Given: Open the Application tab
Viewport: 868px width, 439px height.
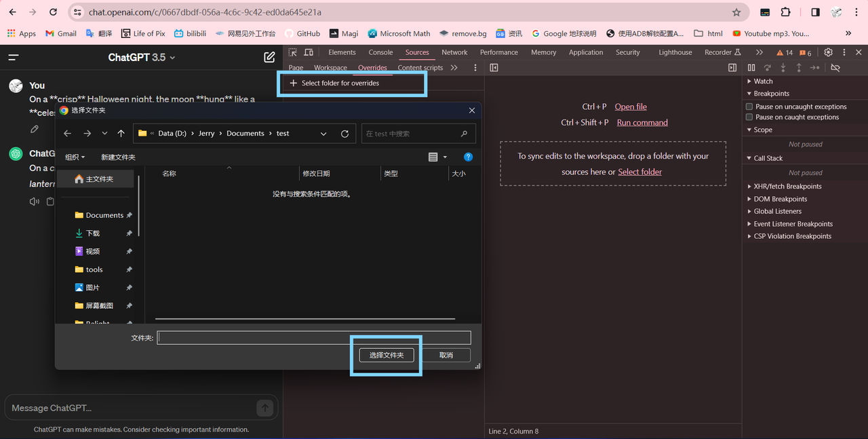Looking at the screenshot, I should pyautogui.click(x=586, y=52).
